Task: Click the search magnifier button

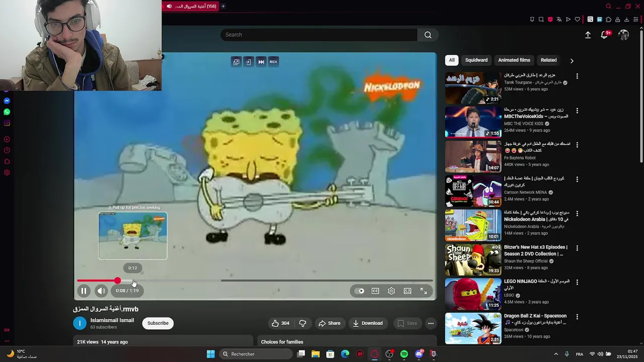Action: tap(428, 35)
